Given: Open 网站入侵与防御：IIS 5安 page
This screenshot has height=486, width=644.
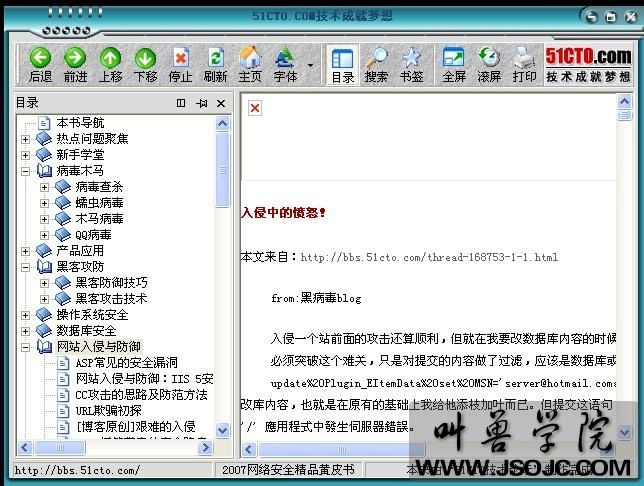Looking at the screenshot, I should point(144,378).
